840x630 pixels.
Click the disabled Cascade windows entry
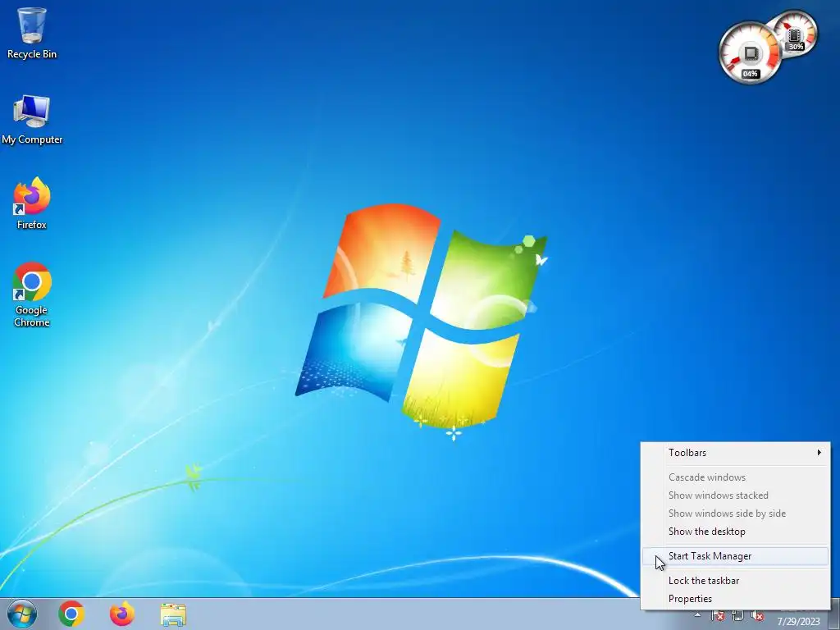[736, 477]
